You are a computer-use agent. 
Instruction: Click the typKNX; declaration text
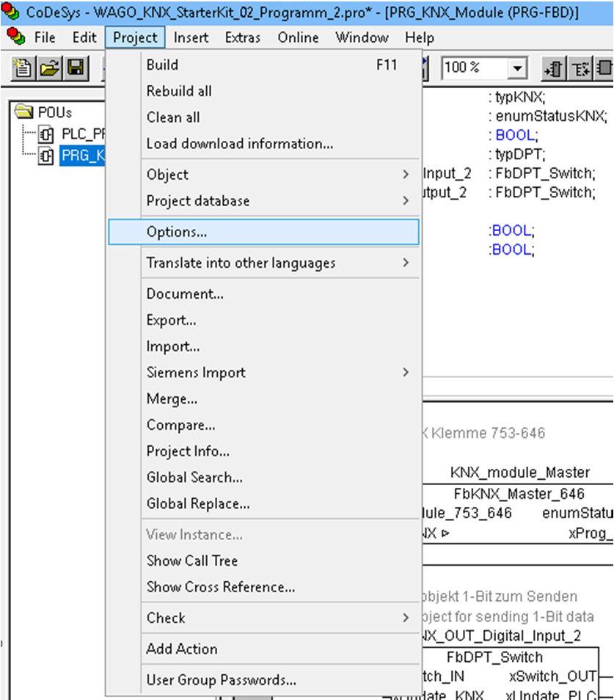tap(520, 97)
